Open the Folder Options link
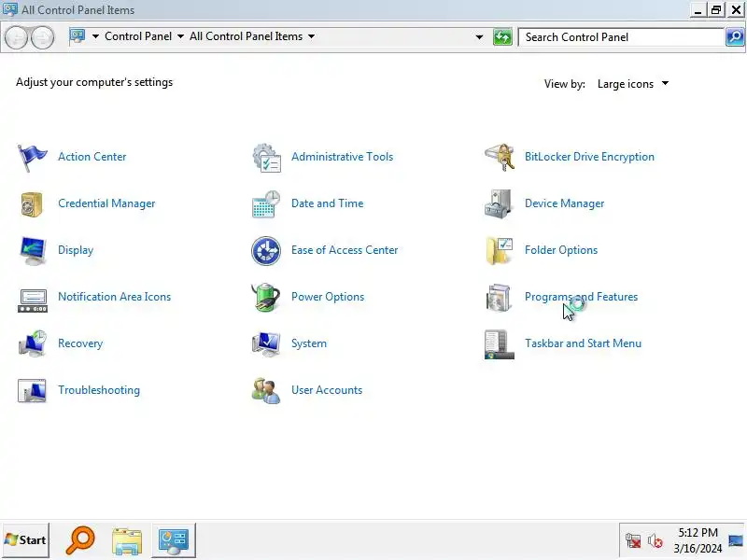Image resolution: width=747 pixels, height=560 pixels. (x=561, y=250)
